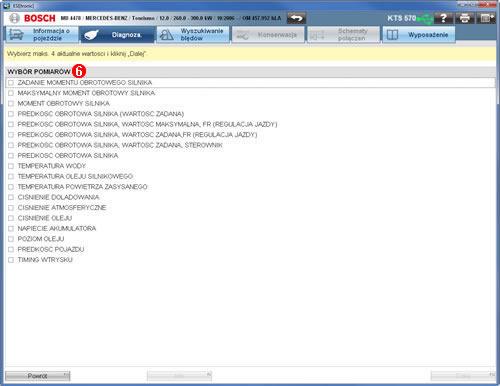
Task: Click the yellow instruction message text
Action: click(76, 53)
